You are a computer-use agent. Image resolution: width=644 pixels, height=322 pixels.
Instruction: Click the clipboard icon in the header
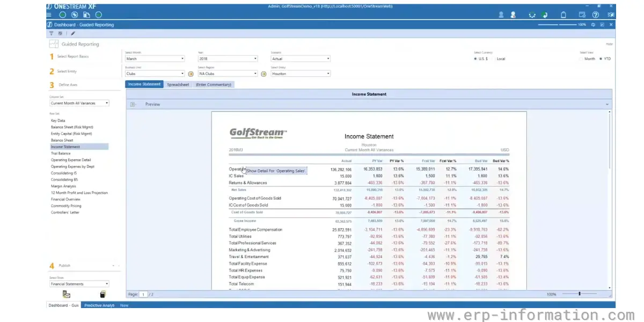[563, 15]
